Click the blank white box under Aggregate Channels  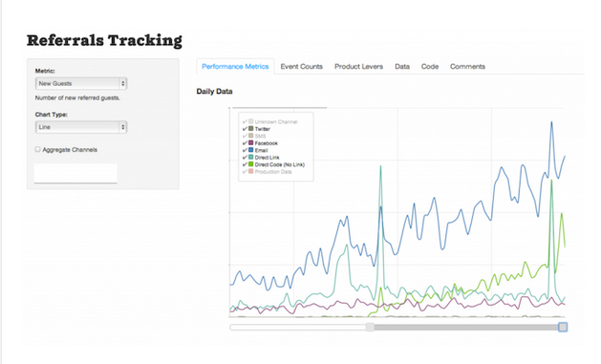point(75,174)
